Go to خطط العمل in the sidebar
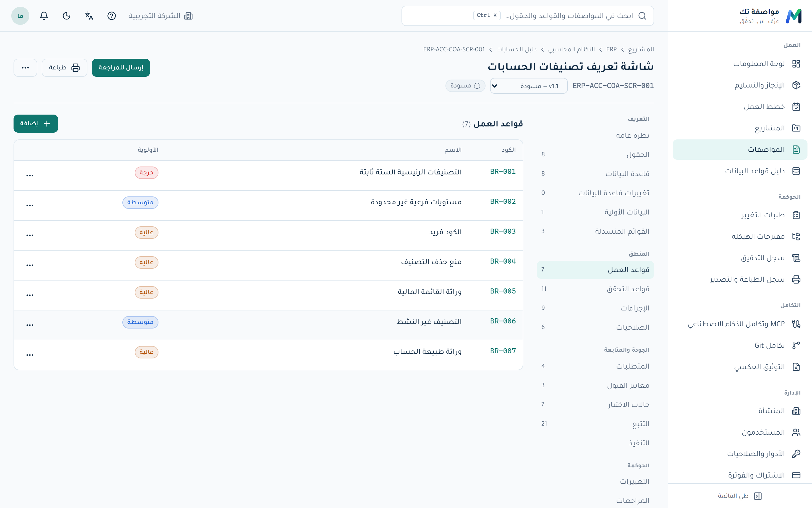 tap(740, 107)
